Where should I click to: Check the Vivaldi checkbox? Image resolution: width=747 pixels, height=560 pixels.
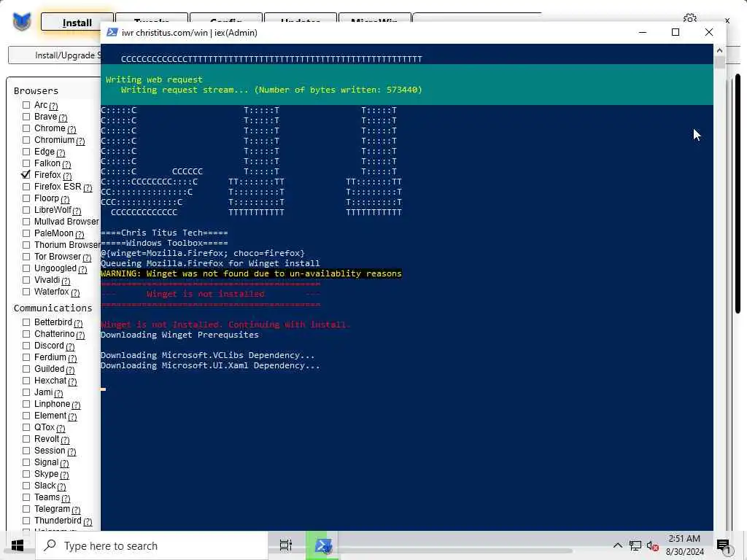(26, 280)
